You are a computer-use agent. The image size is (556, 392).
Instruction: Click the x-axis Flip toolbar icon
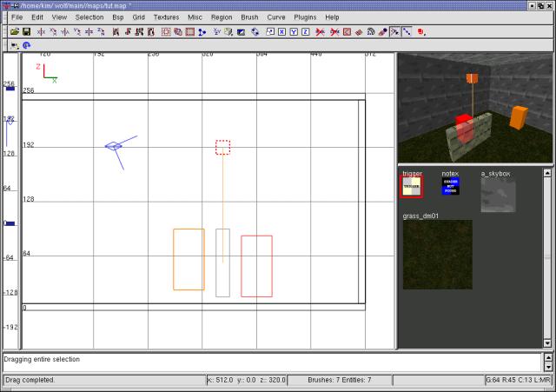[41, 32]
